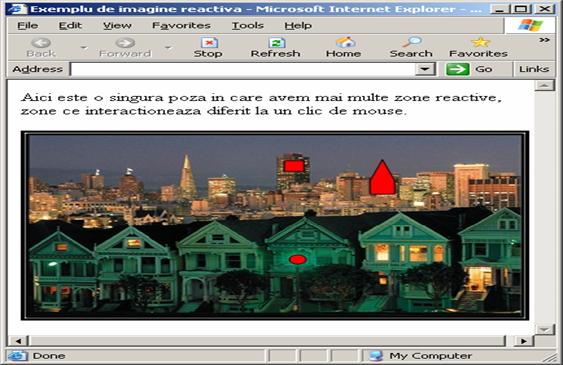Open the Favorites star icon
This screenshot has width=563, height=365.
pos(480,42)
